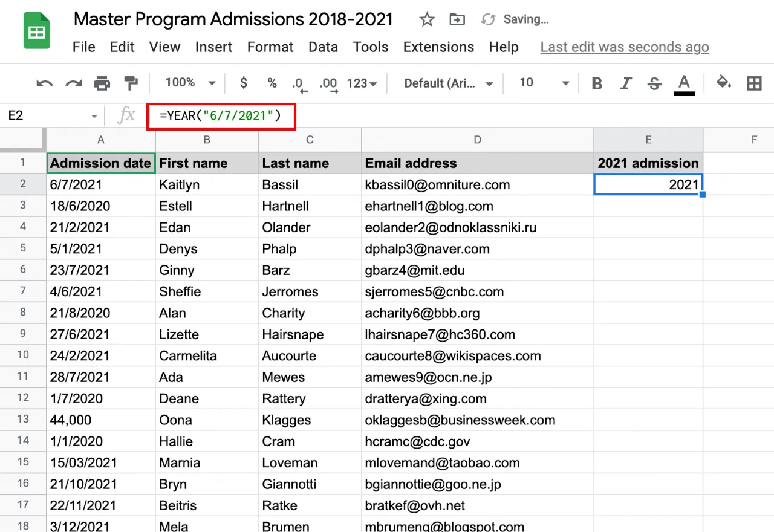This screenshot has width=774, height=532.
Task: Select the last name cell 'Olander'
Action: point(310,227)
